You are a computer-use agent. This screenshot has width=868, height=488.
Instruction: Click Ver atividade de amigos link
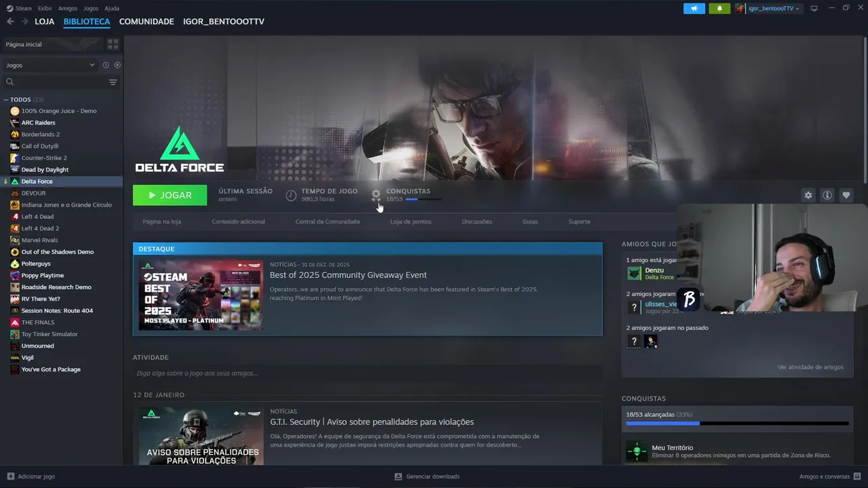click(x=810, y=367)
